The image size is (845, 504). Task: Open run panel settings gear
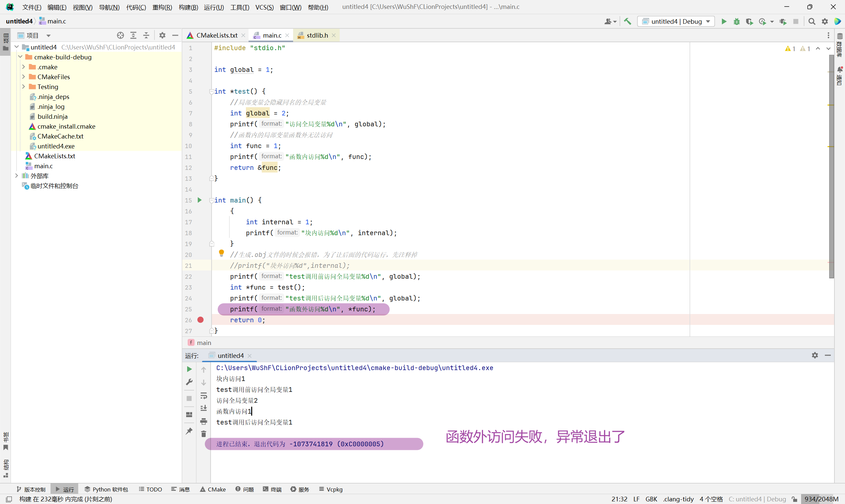(x=815, y=355)
